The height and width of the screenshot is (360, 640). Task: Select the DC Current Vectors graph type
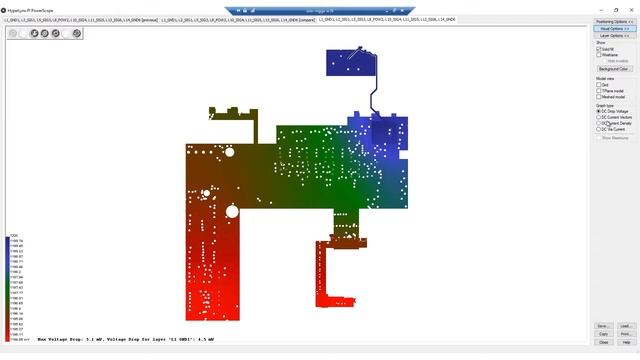(x=599, y=117)
